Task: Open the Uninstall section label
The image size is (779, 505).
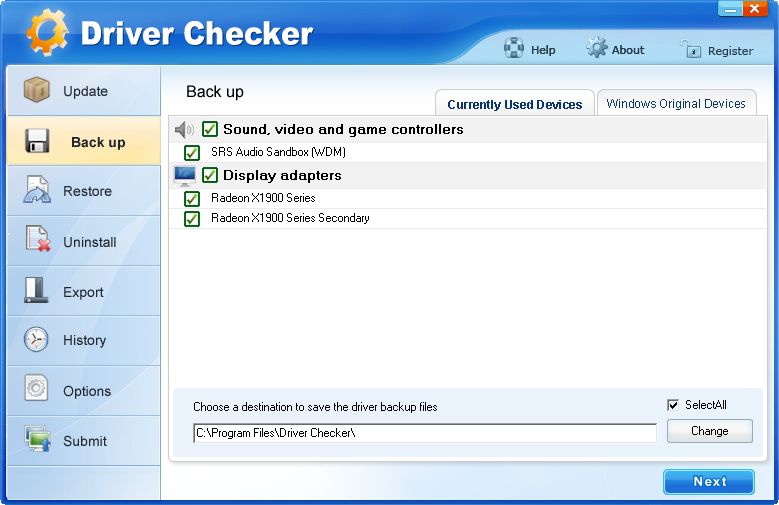Action: (90, 243)
